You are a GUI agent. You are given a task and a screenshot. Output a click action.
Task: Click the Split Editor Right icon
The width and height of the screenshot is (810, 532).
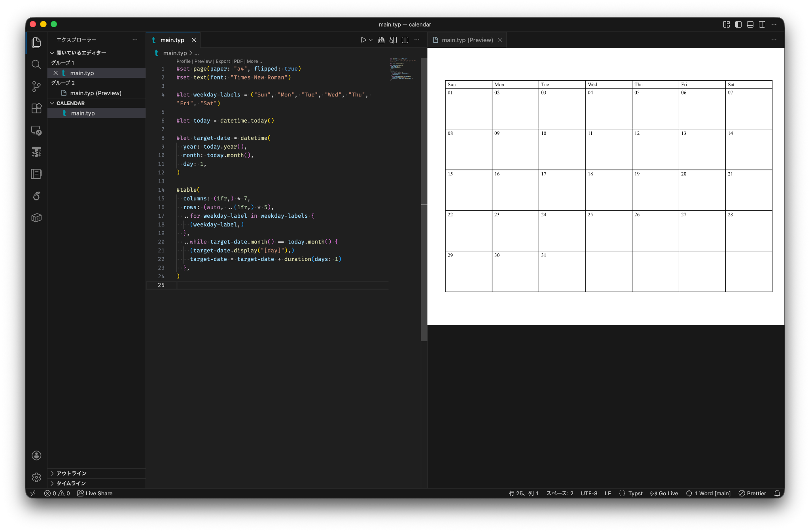pos(405,40)
